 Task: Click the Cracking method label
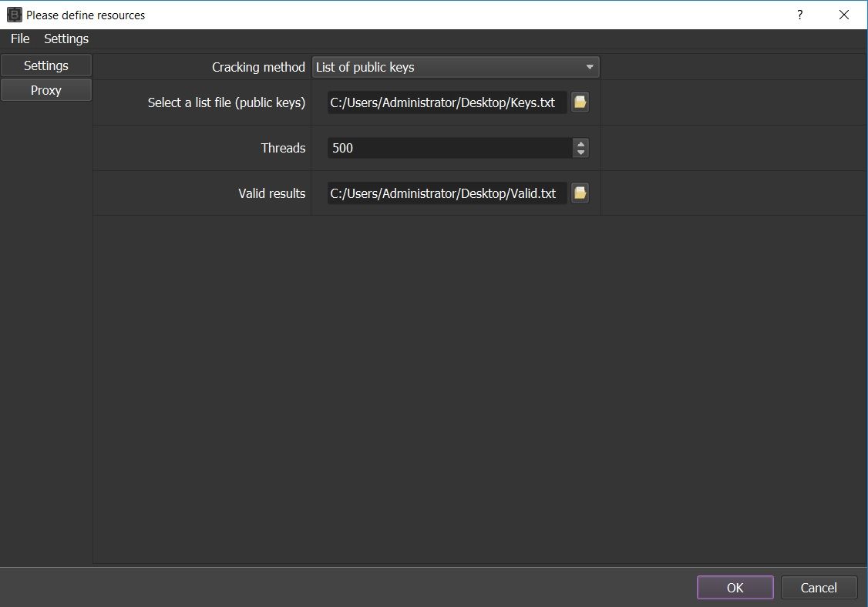[258, 67]
